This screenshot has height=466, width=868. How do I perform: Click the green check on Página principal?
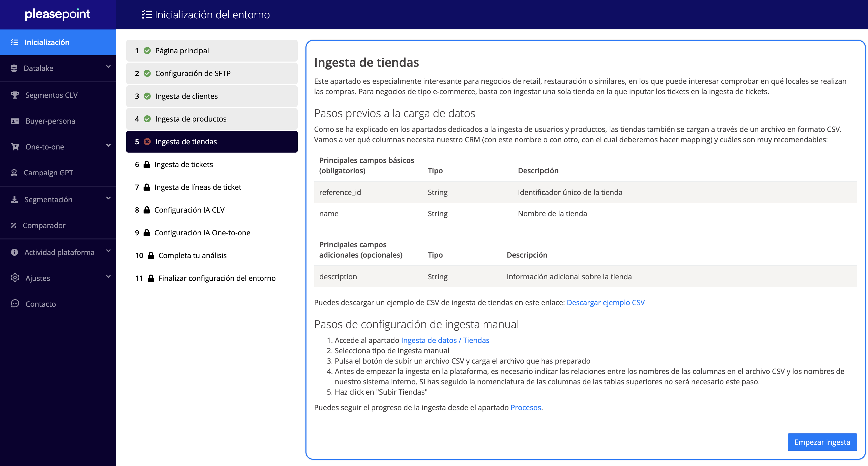pos(147,50)
